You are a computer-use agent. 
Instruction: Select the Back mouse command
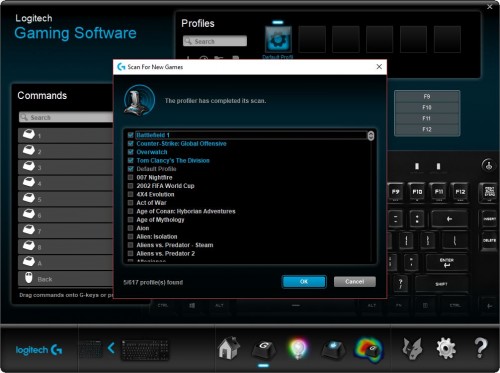(x=65, y=279)
